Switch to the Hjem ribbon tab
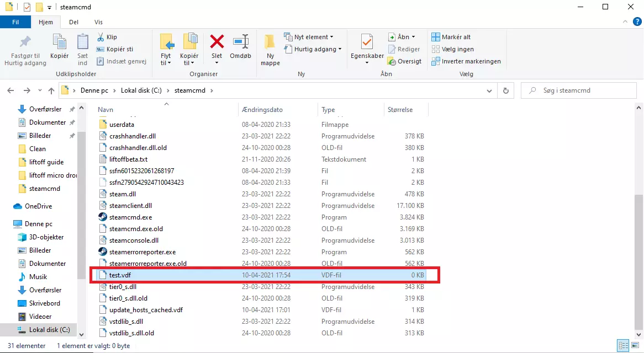The height and width of the screenshot is (353, 644). [x=46, y=22]
